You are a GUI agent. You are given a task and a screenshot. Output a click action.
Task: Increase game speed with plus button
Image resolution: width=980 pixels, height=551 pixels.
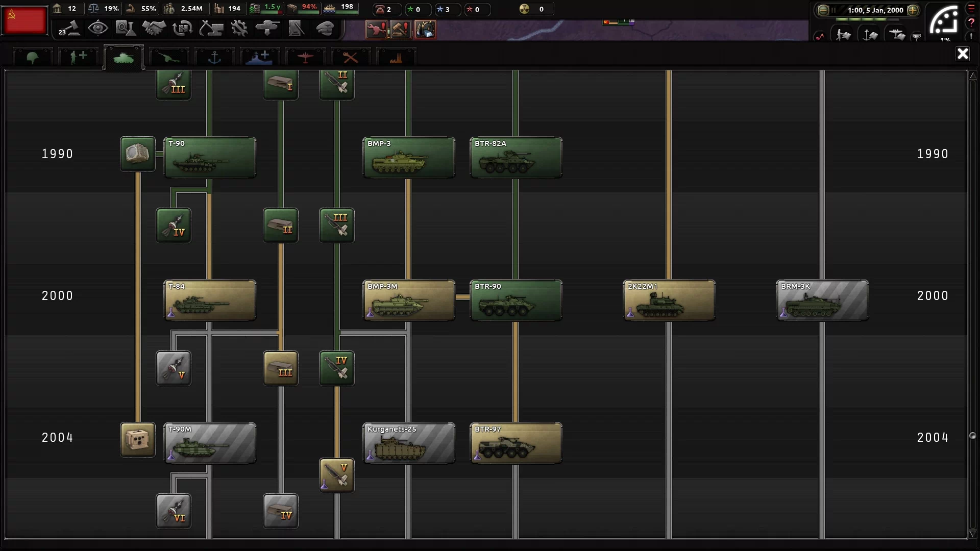[913, 10]
